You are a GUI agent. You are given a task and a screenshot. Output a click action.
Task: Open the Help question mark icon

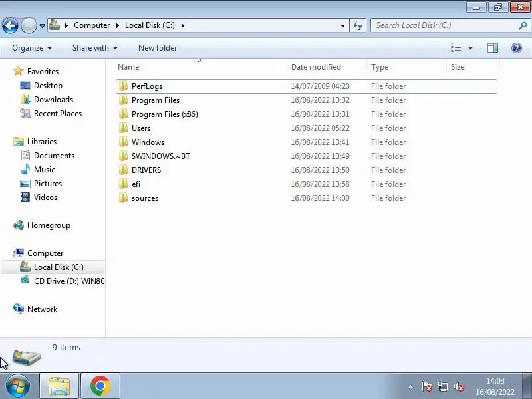[x=517, y=48]
